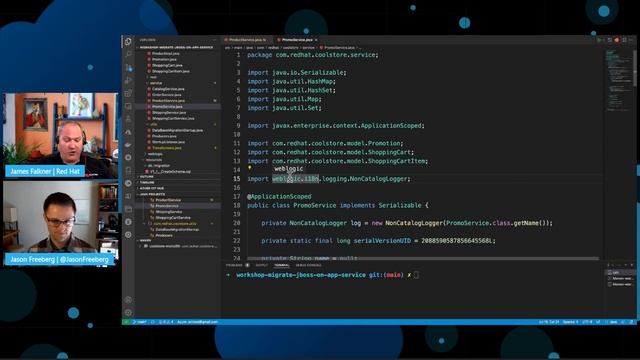Viewport: 640px width, 360px height.
Task: Open the Search view in the activity bar
Action: [128, 54]
